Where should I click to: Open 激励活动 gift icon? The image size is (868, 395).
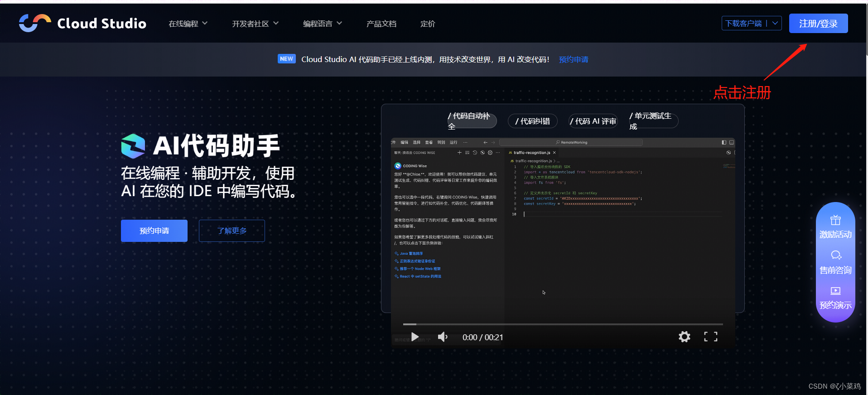pyautogui.click(x=835, y=221)
